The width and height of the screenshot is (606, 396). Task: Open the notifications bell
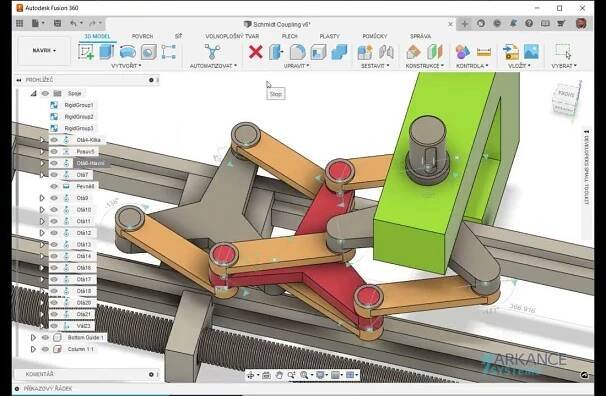click(x=513, y=24)
